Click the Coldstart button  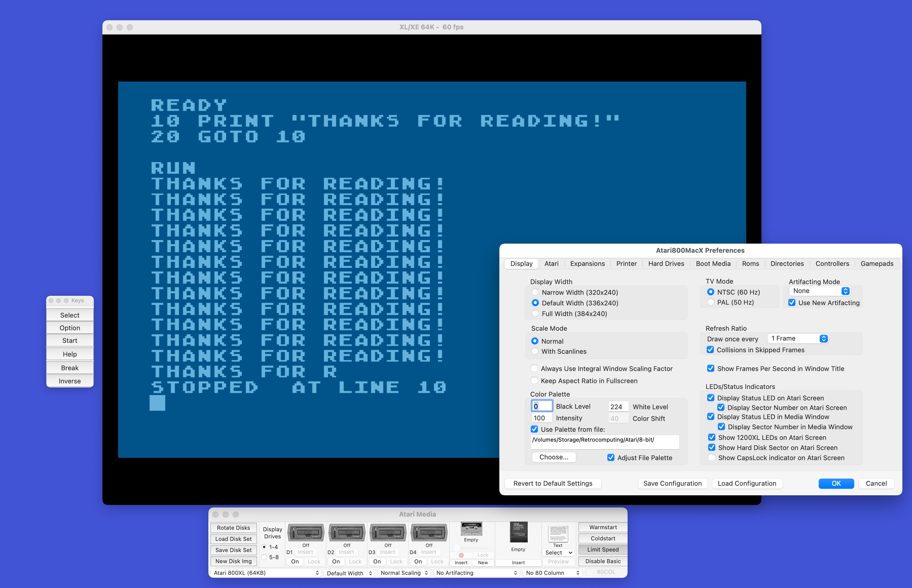click(603, 538)
